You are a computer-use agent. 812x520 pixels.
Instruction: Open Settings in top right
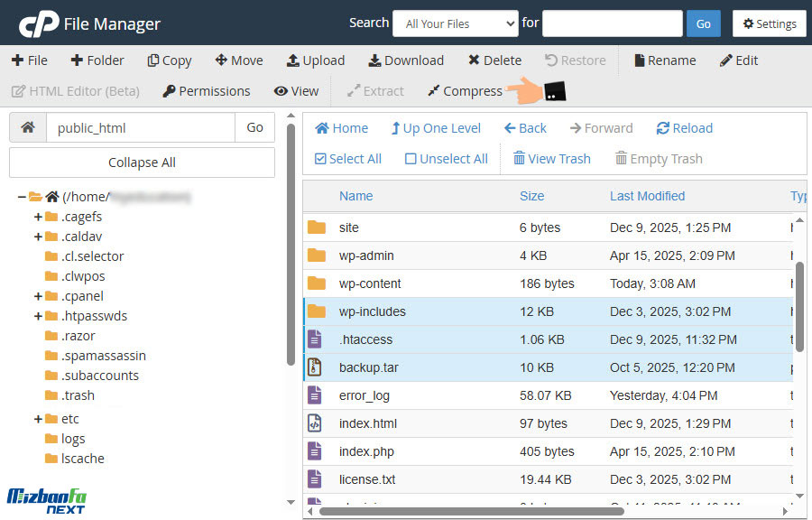coord(769,23)
